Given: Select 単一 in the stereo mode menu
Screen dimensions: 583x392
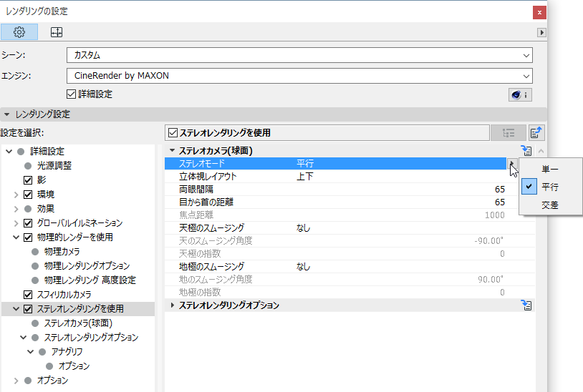Looking at the screenshot, I should click(551, 170).
